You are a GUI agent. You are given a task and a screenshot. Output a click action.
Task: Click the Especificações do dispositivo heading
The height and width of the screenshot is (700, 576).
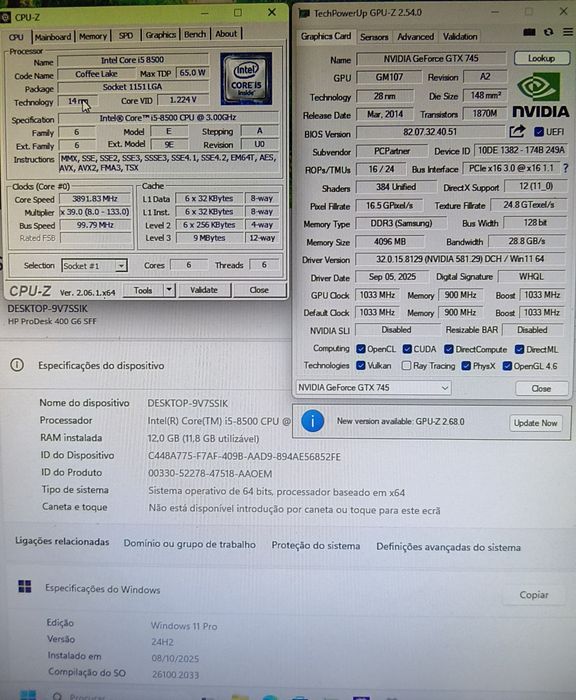[101, 366]
